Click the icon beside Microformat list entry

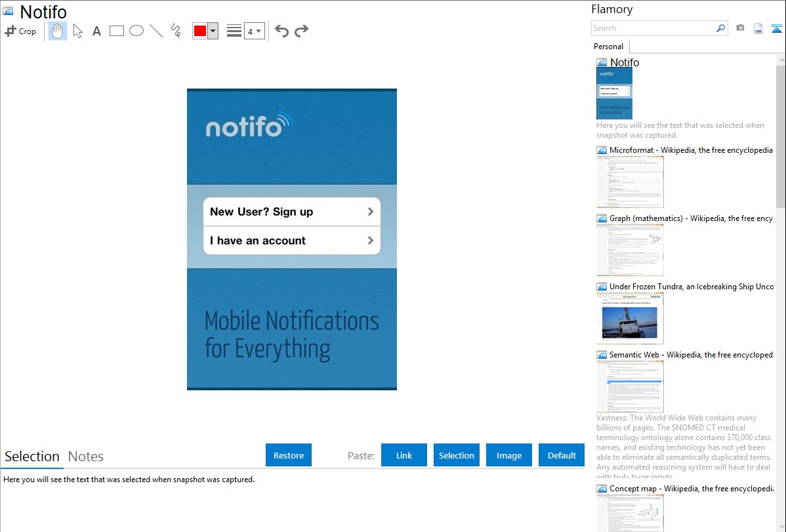(x=602, y=150)
